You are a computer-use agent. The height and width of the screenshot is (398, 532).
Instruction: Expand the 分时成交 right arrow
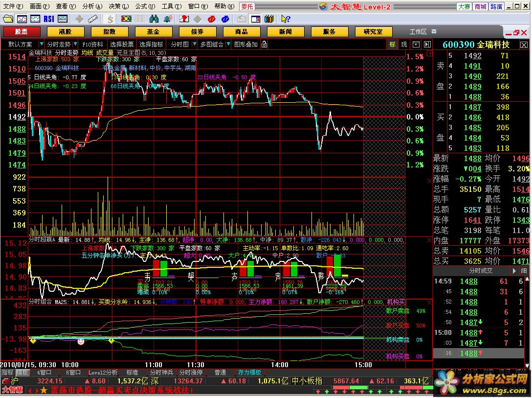(514, 271)
